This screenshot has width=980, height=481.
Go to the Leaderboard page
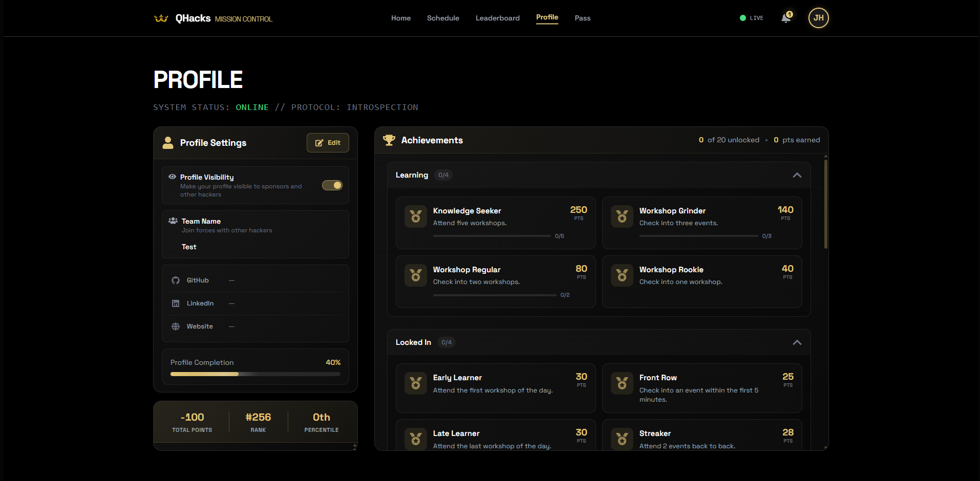[497, 18]
